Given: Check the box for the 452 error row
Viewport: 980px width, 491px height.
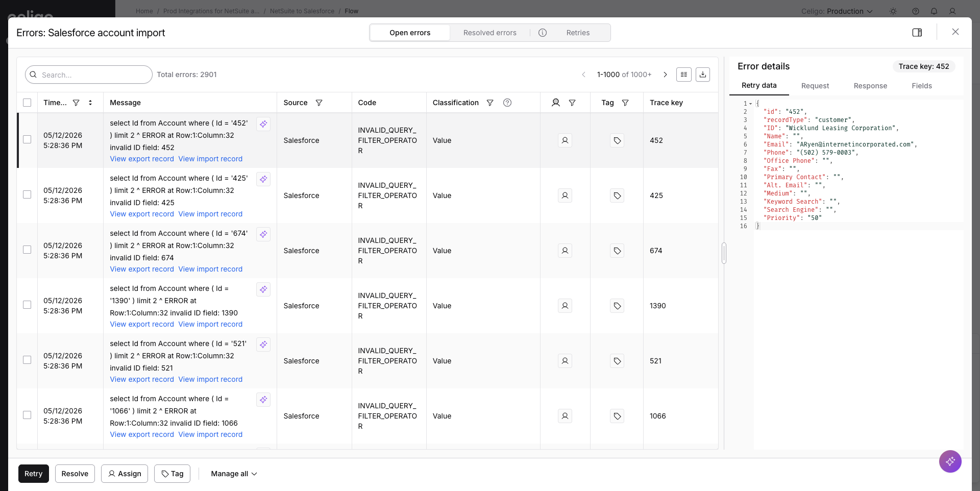Looking at the screenshot, I should pyautogui.click(x=27, y=139).
